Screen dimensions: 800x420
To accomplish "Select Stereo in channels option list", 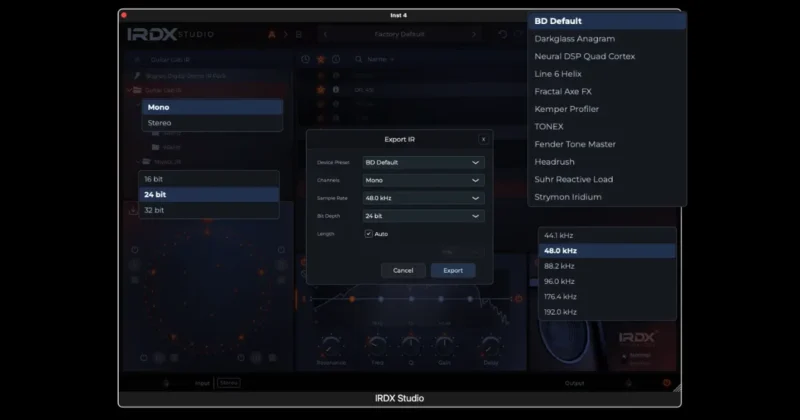I will point(212,123).
